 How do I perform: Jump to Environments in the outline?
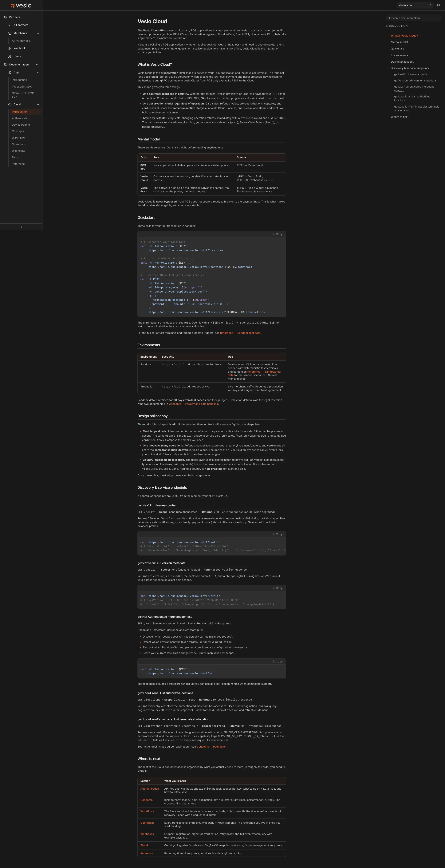pyautogui.click(x=399, y=55)
